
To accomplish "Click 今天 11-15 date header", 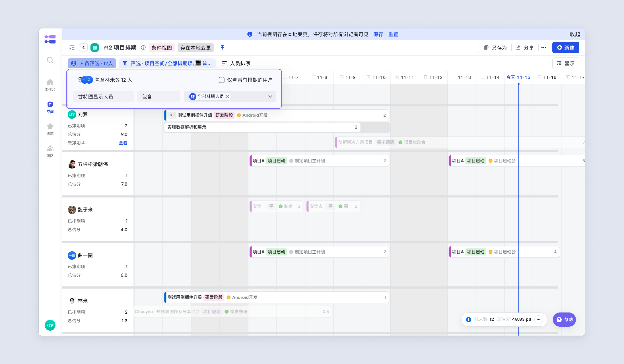I will (518, 77).
